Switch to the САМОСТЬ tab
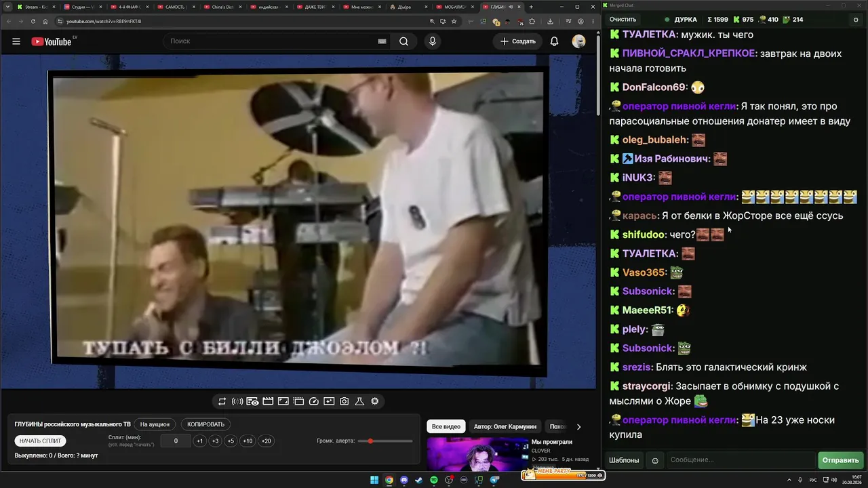Viewport: 868px width, 488px height. (175, 7)
